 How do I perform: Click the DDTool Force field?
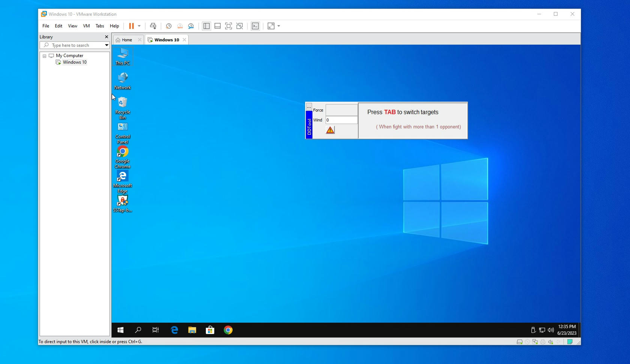tap(342, 110)
